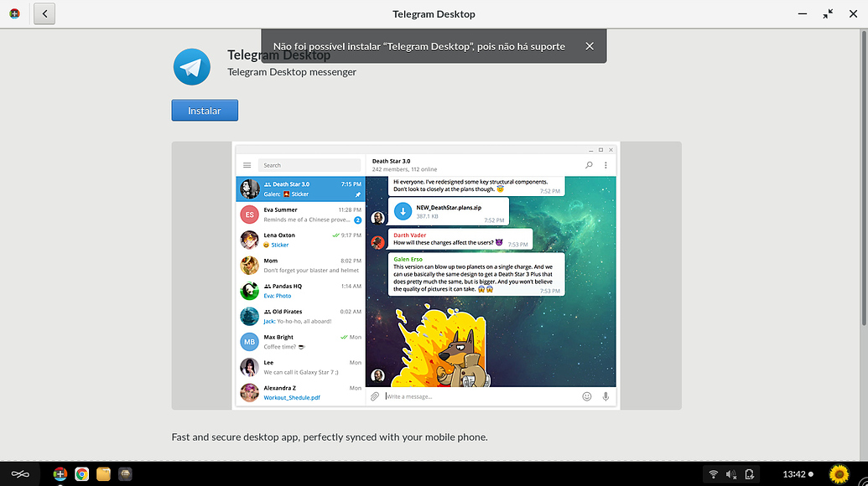Click the Telegram paper plane logo
868x486 pixels.
[192, 66]
